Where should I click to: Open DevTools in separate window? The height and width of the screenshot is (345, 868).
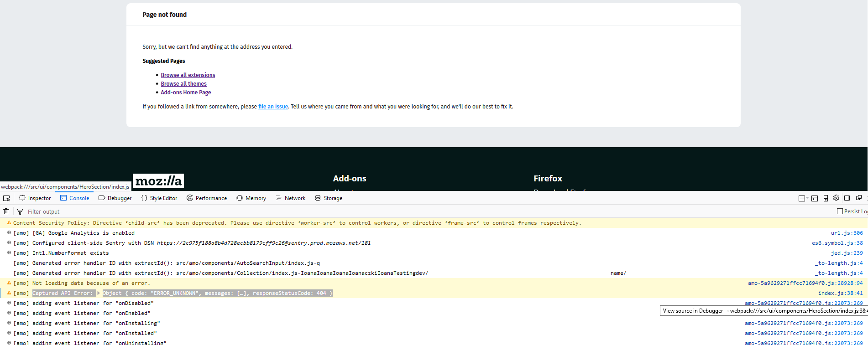click(858, 198)
